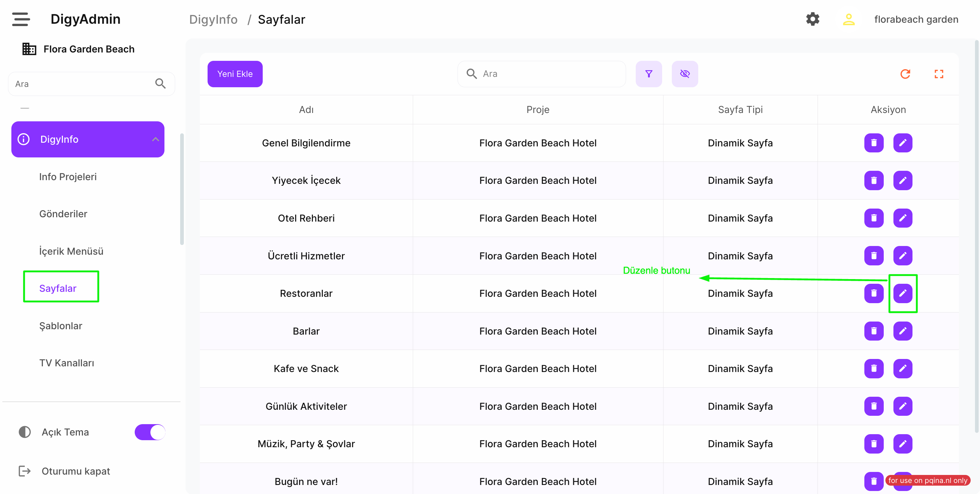Refresh the table with reload icon
This screenshot has height=494, width=980.
coord(905,74)
